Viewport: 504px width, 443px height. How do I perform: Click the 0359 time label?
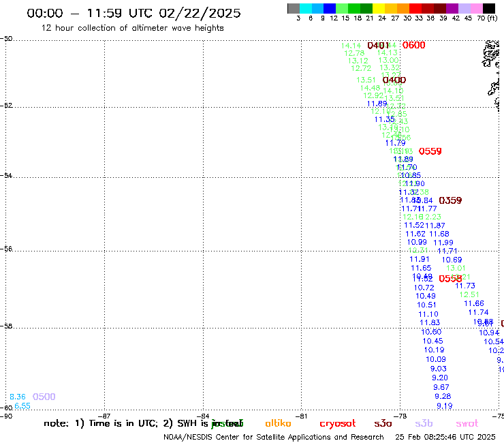pyautogui.click(x=450, y=201)
